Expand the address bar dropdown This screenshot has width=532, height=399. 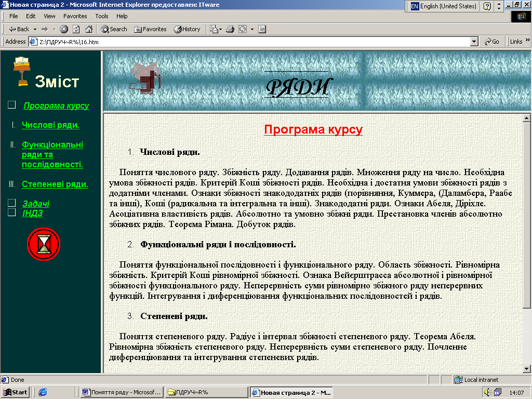tap(474, 42)
